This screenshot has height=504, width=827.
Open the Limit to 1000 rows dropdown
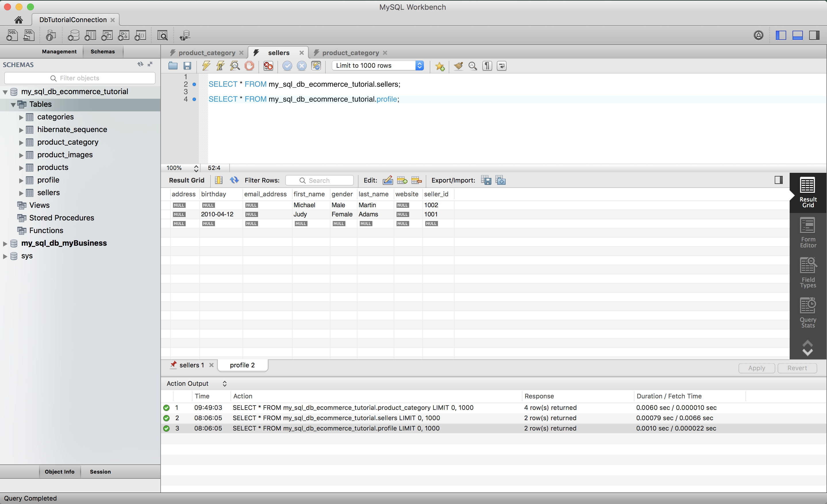pyautogui.click(x=420, y=66)
